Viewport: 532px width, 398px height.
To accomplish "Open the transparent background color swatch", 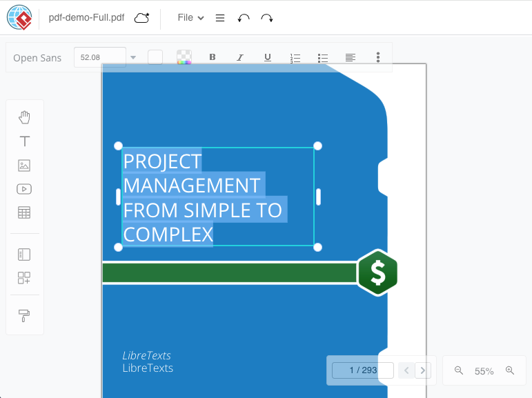I will (x=184, y=57).
